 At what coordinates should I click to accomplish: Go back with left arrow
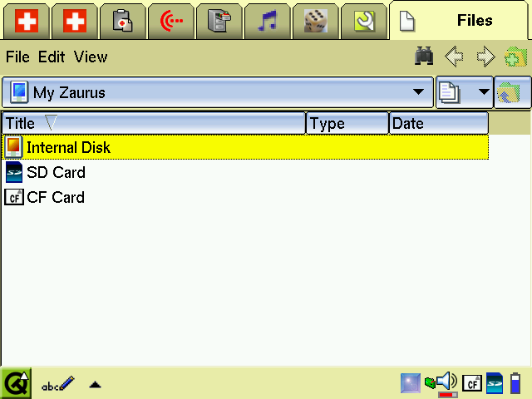454,57
